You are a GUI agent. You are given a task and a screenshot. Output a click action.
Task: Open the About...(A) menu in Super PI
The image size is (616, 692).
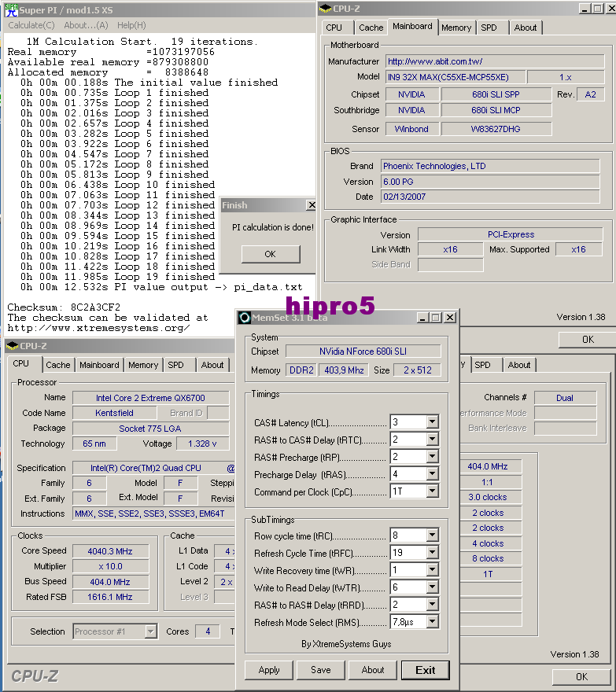[x=86, y=25]
